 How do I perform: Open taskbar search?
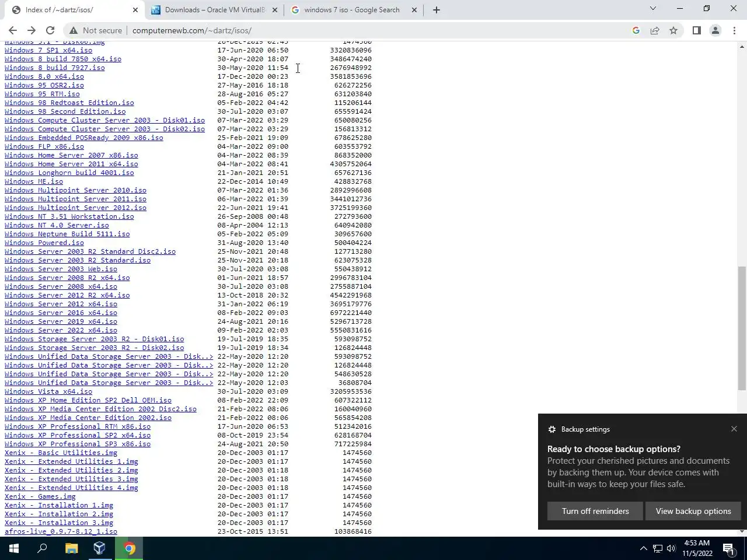coord(42,548)
